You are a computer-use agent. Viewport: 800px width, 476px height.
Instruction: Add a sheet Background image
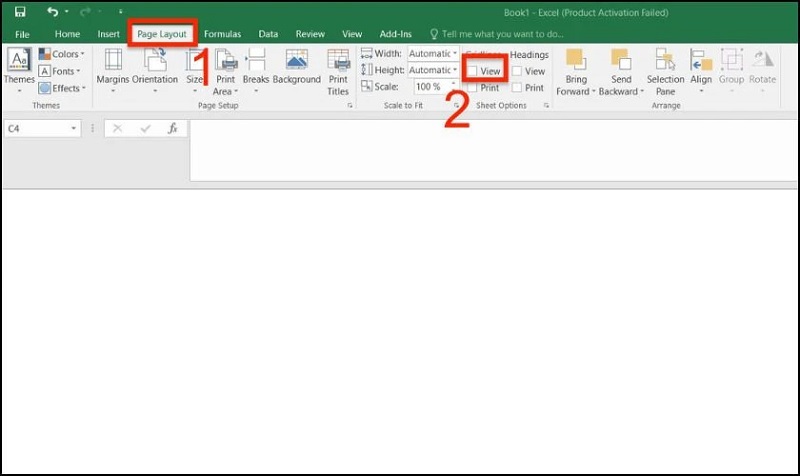pos(296,68)
